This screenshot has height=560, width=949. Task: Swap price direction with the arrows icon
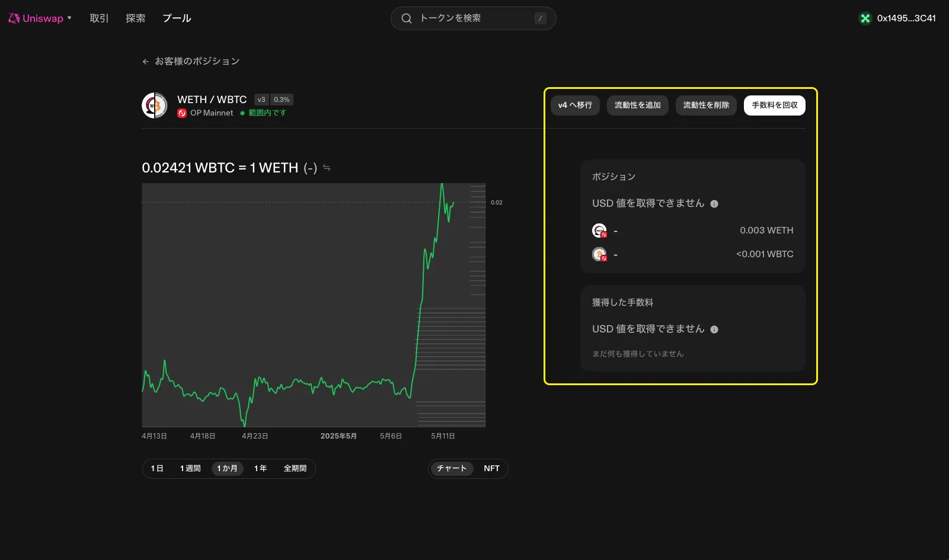coord(327,168)
